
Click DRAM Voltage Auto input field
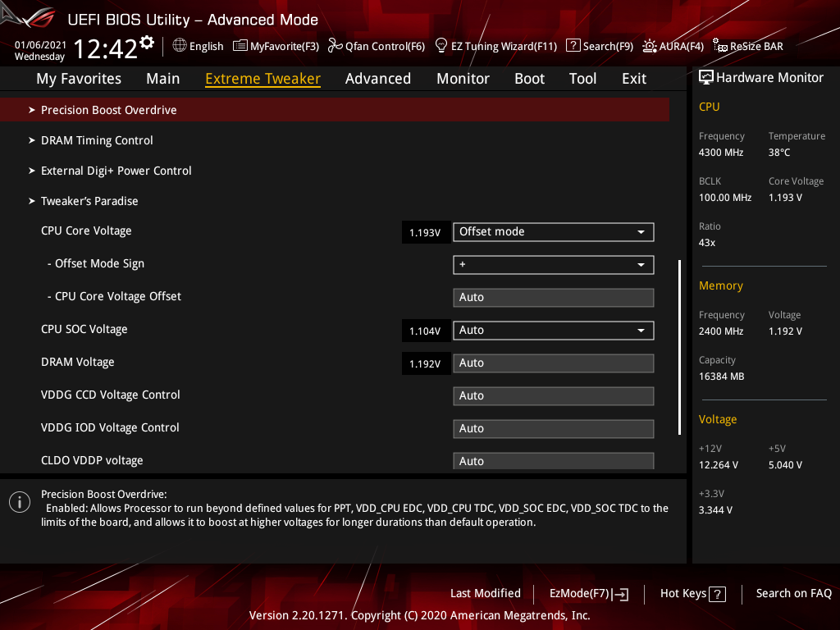554,363
